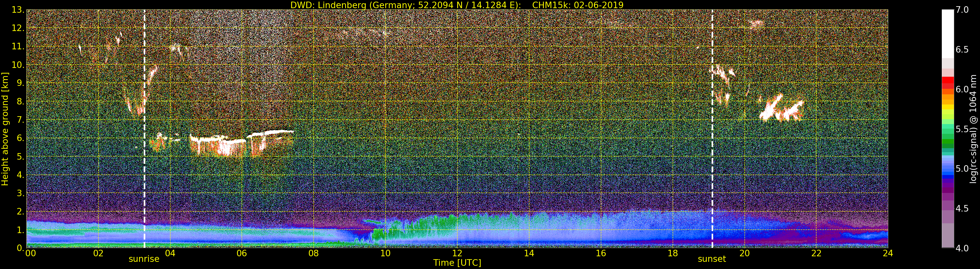
Task: Click the height axis tick "13."
Action: coord(18,10)
